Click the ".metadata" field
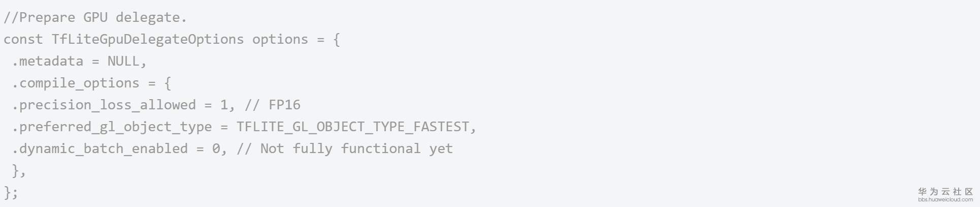 pos(48,62)
